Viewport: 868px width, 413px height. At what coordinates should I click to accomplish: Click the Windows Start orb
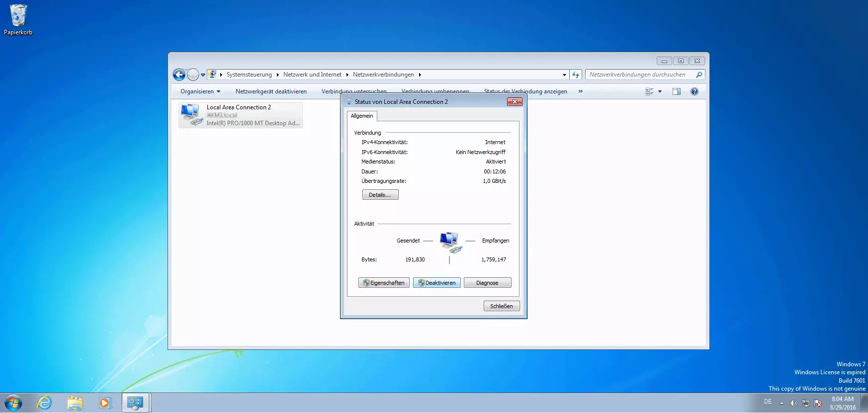(x=13, y=403)
